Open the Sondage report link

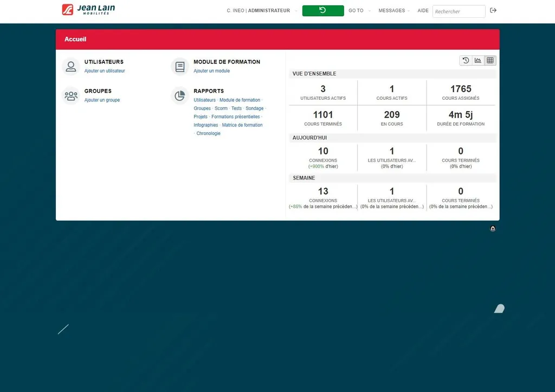point(255,108)
